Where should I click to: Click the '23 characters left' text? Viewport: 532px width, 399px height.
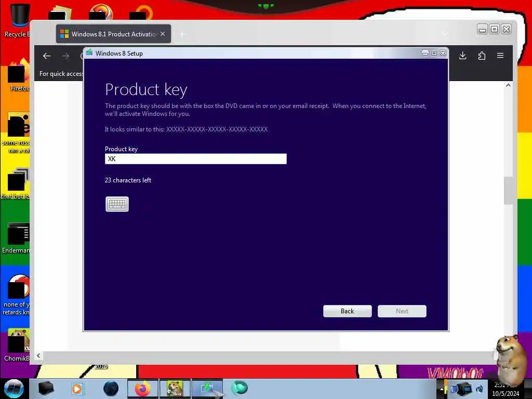(128, 180)
